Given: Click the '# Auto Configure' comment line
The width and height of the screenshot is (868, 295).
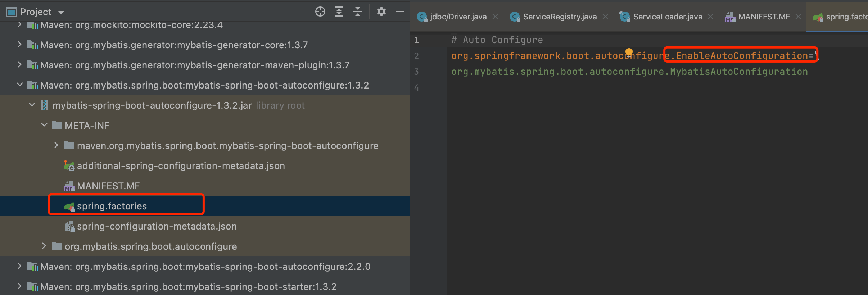Looking at the screenshot, I should point(497,40).
